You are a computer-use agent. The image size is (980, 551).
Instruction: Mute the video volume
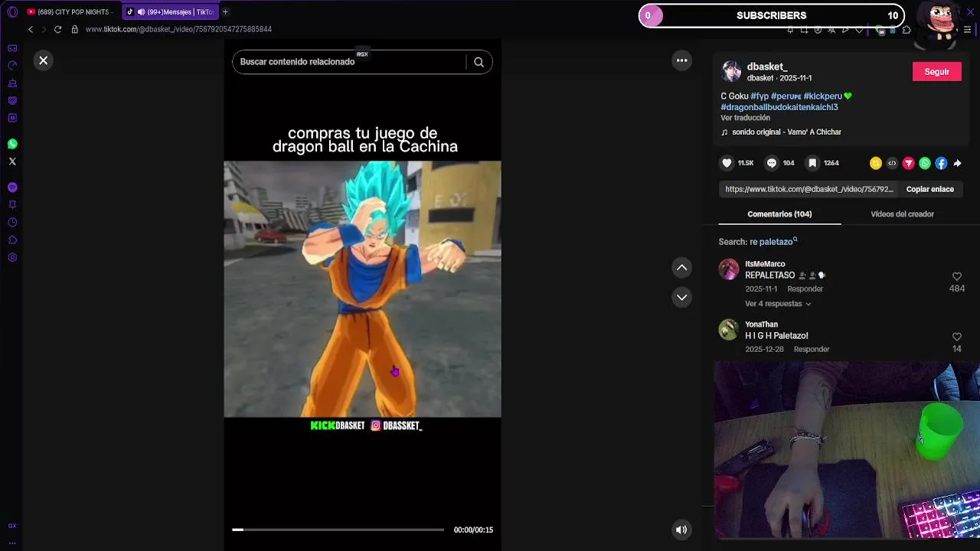click(681, 530)
